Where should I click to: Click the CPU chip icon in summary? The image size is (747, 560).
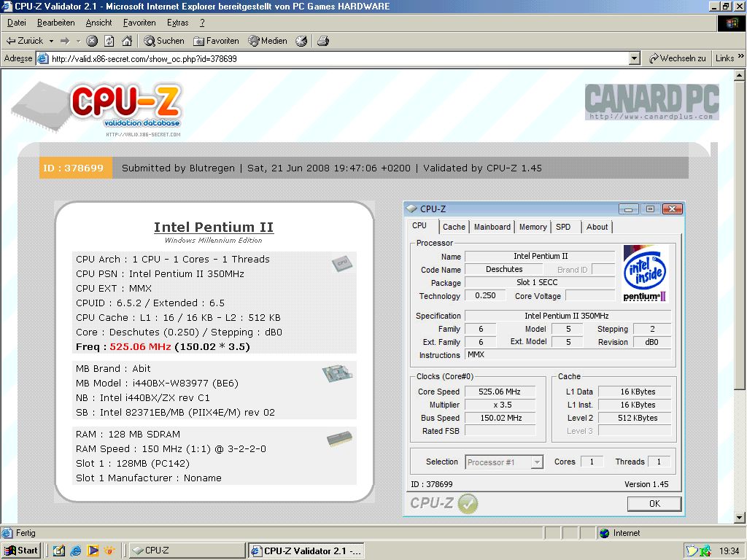coord(341,263)
